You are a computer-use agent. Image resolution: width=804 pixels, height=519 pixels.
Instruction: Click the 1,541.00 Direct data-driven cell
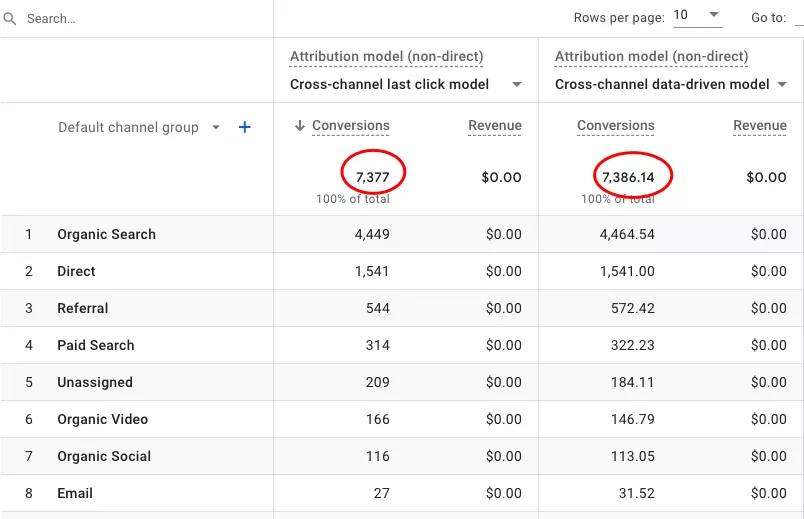pos(627,271)
